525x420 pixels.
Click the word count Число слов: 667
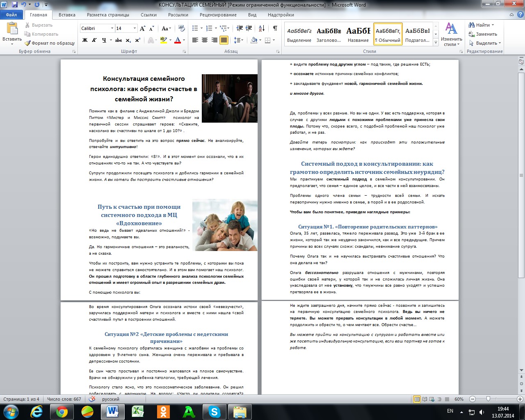tap(64, 399)
